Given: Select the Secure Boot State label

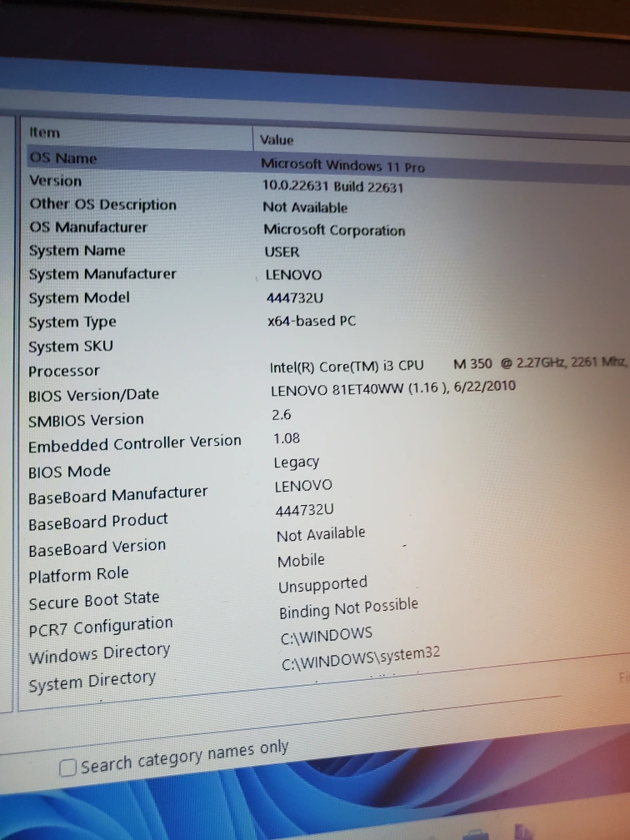Looking at the screenshot, I should point(94,601).
